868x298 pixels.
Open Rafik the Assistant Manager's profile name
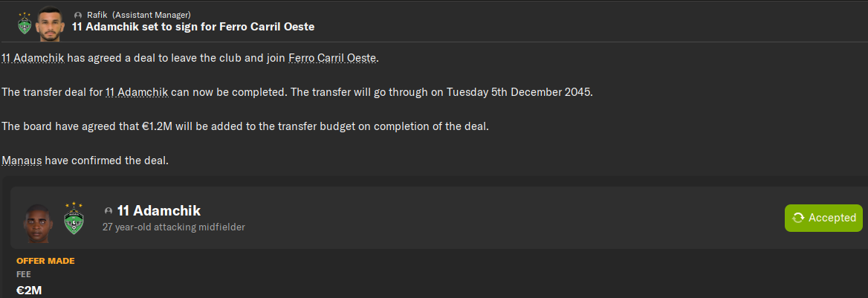[x=97, y=15]
